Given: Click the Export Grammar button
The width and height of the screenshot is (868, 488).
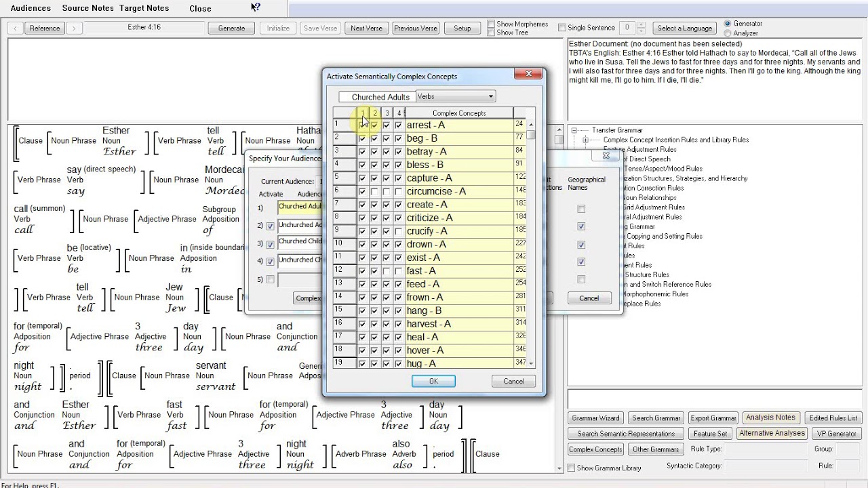Looking at the screenshot, I should 713,418.
